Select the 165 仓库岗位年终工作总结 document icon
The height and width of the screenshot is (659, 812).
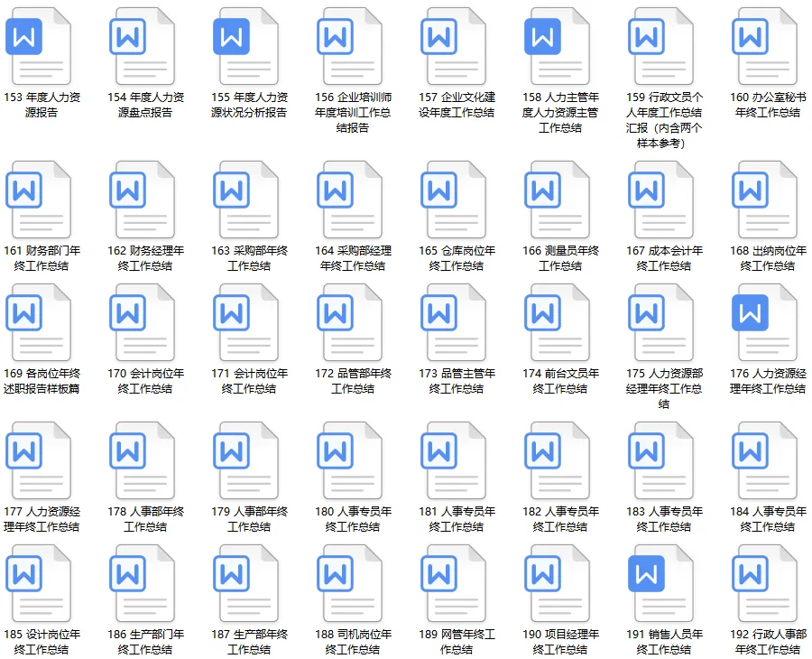pyautogui.click(x=454, y=200)
